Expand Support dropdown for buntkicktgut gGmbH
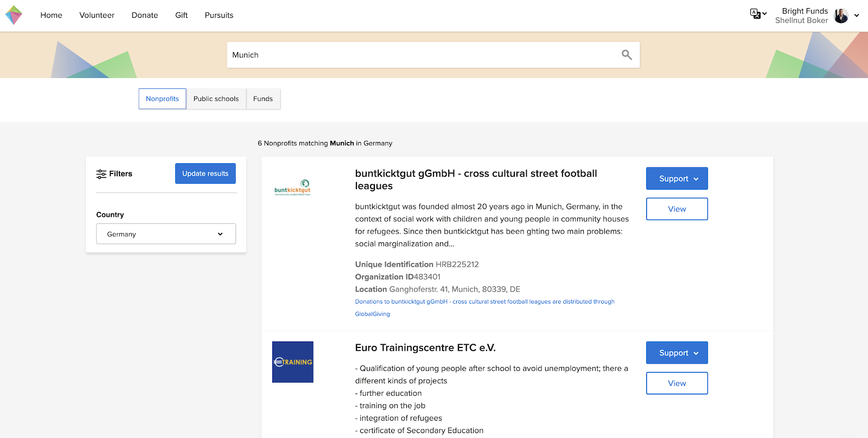The height and width of the screenshot is (438, 868). click(676, 179)
